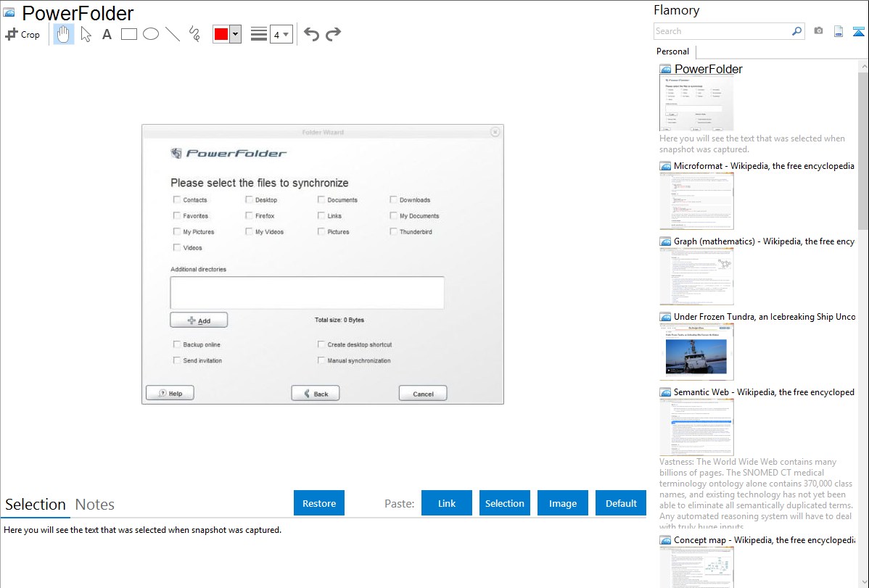Click the Add button in Folder Wizard
The height and width of the screenshot is (588, 869).
pyautogui.click(x=199, y=320)
